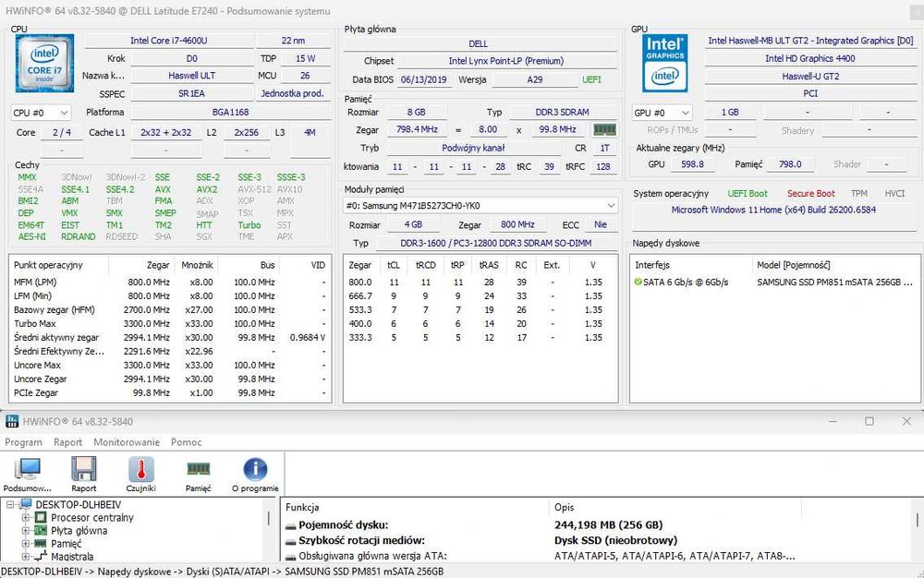Expand the Procesor centralny tree node
The height and width of the screenshot is (578, 924).
[x=25, y=518]
